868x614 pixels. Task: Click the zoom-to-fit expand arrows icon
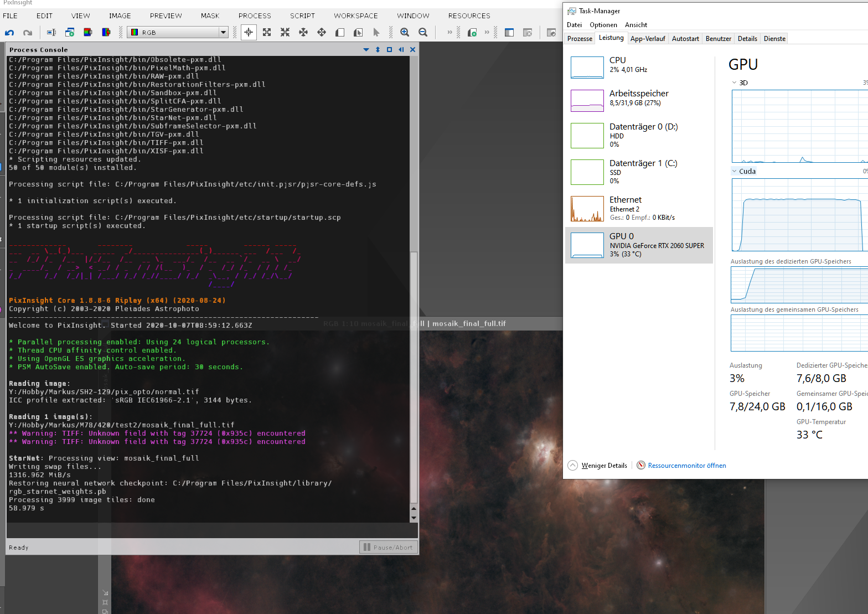[267, 33]
